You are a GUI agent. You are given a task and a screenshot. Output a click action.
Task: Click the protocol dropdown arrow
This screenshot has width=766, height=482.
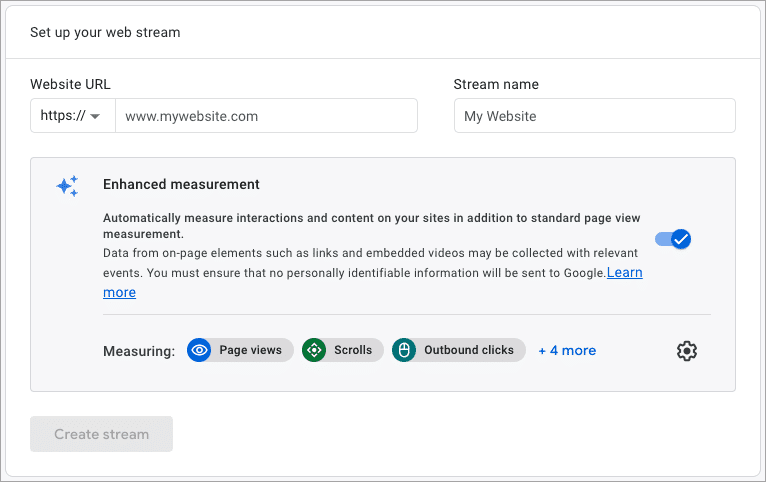[95, 116]
